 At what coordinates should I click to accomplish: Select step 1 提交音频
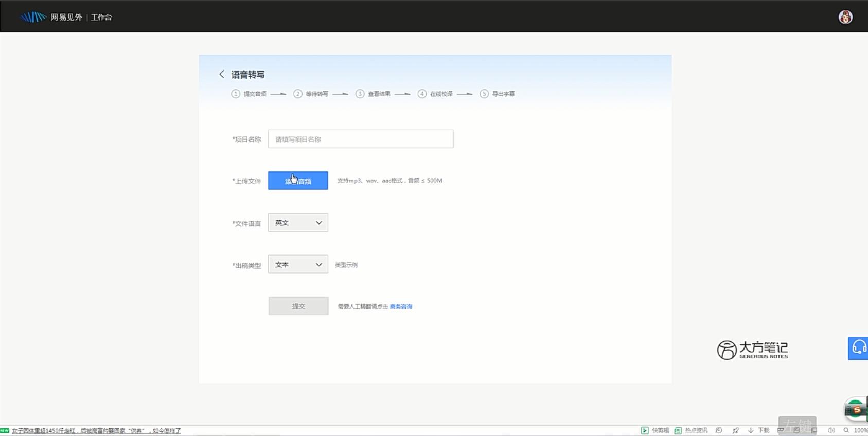249,94
